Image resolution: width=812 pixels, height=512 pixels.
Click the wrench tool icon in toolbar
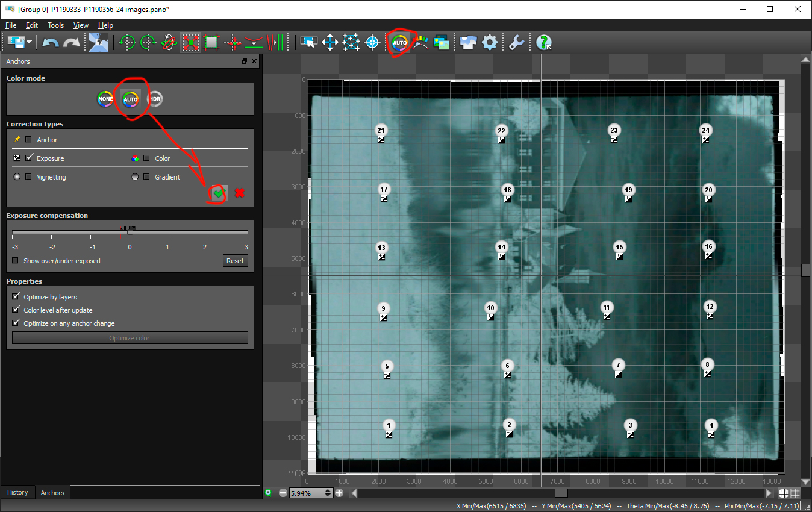516,42
